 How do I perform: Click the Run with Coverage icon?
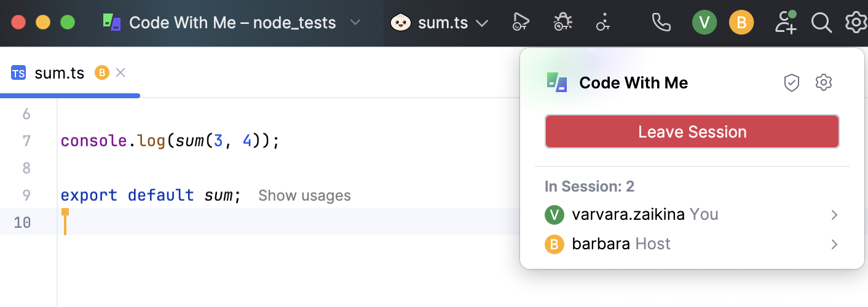(x=603, y=23)
